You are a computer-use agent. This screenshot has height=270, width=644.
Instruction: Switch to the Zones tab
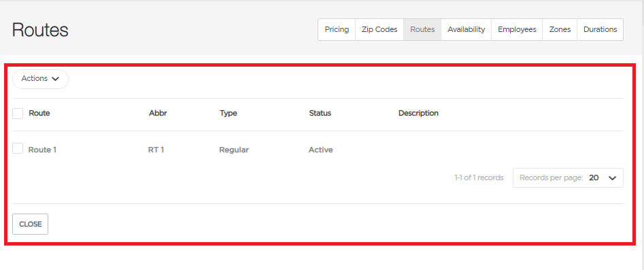point(560,30)
